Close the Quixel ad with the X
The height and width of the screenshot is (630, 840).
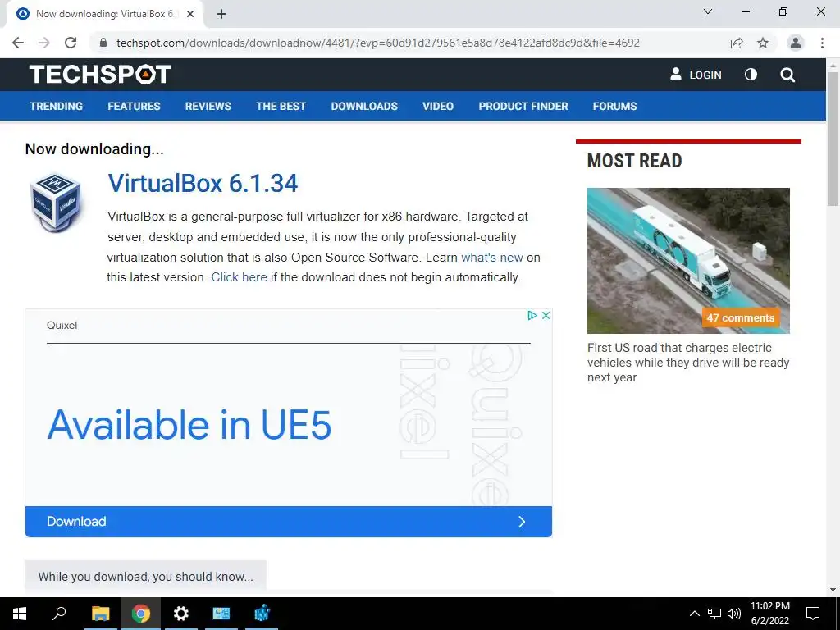[546, 316]
